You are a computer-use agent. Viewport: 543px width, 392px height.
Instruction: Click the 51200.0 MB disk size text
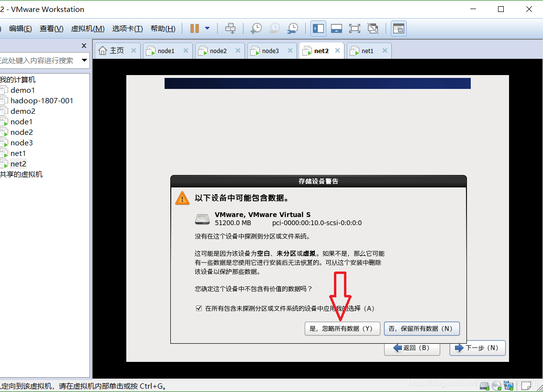(x=233, y=223)
